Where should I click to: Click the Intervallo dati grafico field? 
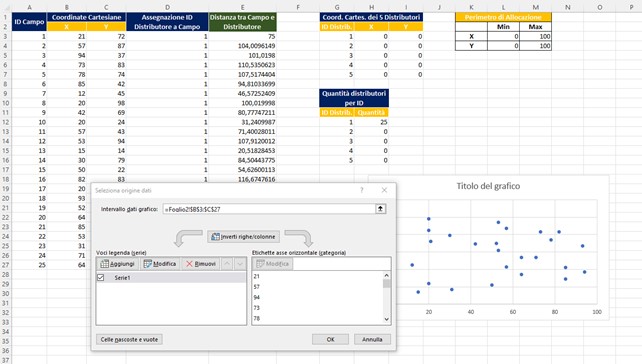pos(269,209)
